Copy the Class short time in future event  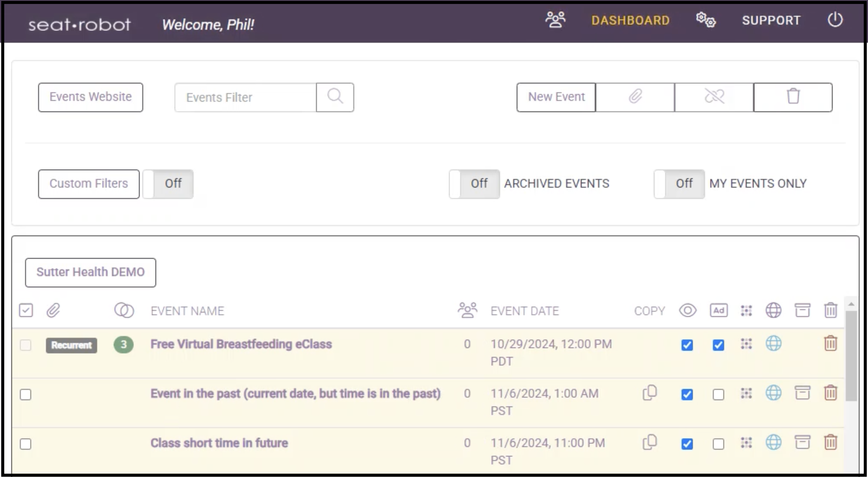[x=650, y=442]
